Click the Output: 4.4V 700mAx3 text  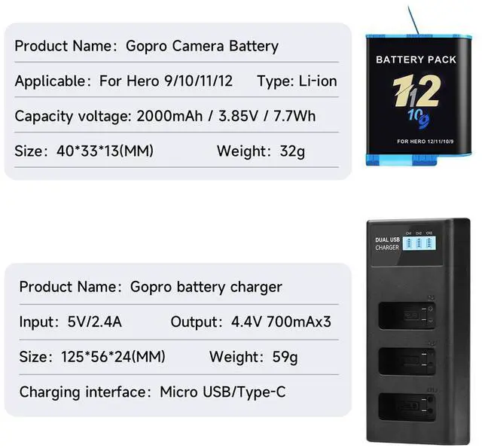tap(251, 322)
